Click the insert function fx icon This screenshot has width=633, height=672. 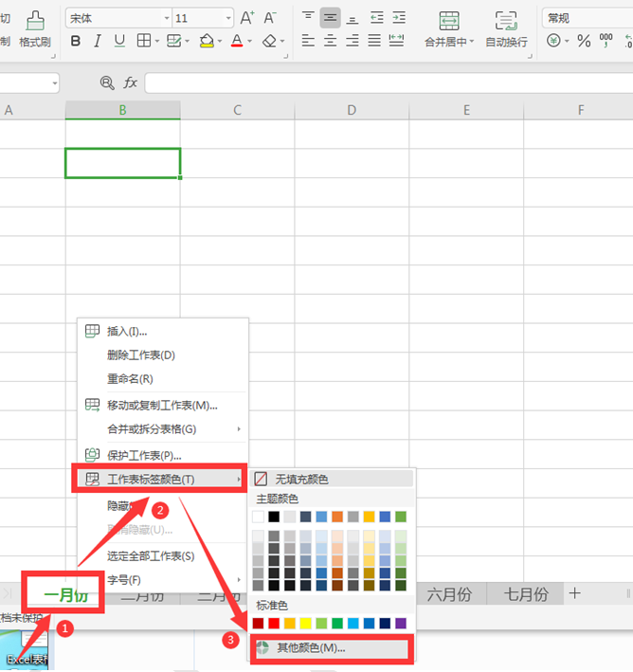pos(130,82)
